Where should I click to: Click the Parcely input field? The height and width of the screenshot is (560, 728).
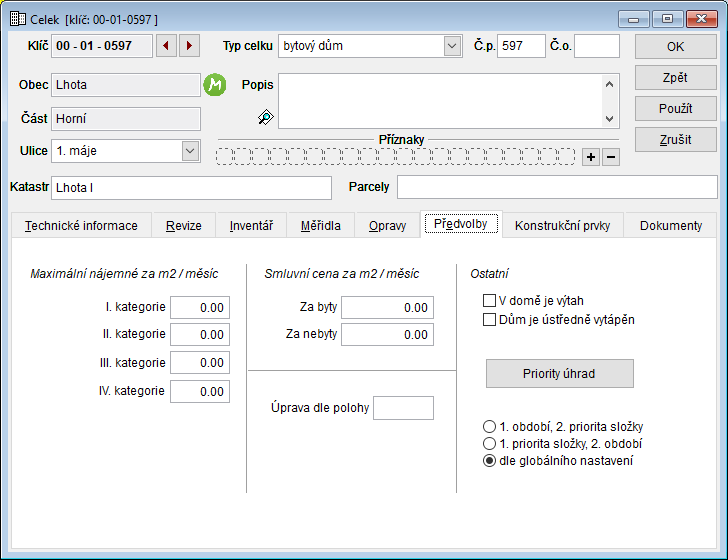tap(557, 187)
